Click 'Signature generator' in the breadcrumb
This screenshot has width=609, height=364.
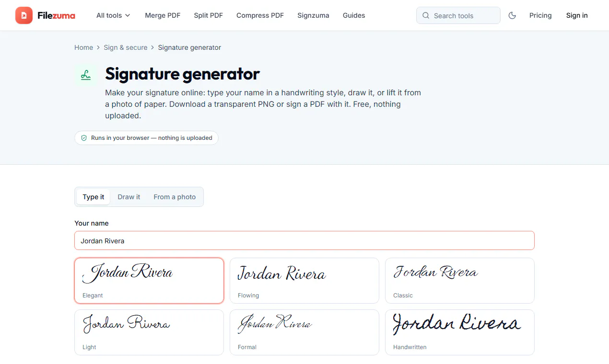[x=189, y=47]
